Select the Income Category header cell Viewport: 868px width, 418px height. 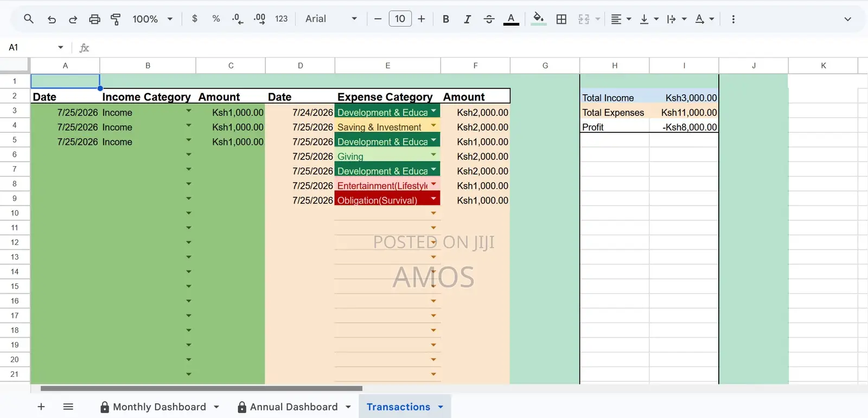tap(148, 97)
